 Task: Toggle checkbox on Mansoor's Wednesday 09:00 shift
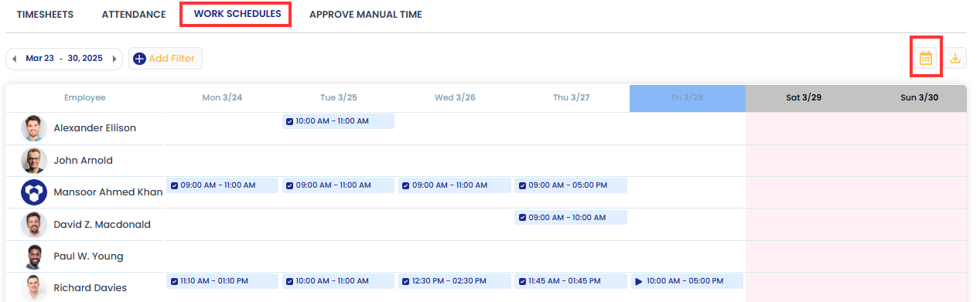tap(406, 185)
